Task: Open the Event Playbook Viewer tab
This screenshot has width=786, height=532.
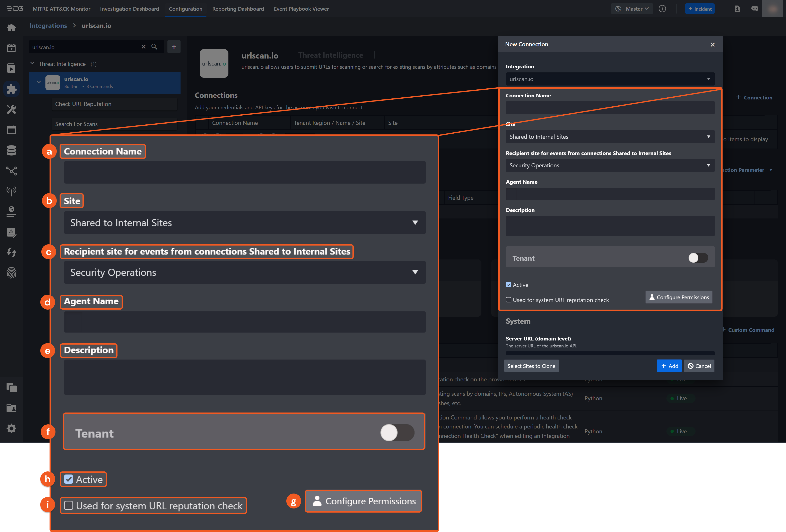Action: point(301,9)
